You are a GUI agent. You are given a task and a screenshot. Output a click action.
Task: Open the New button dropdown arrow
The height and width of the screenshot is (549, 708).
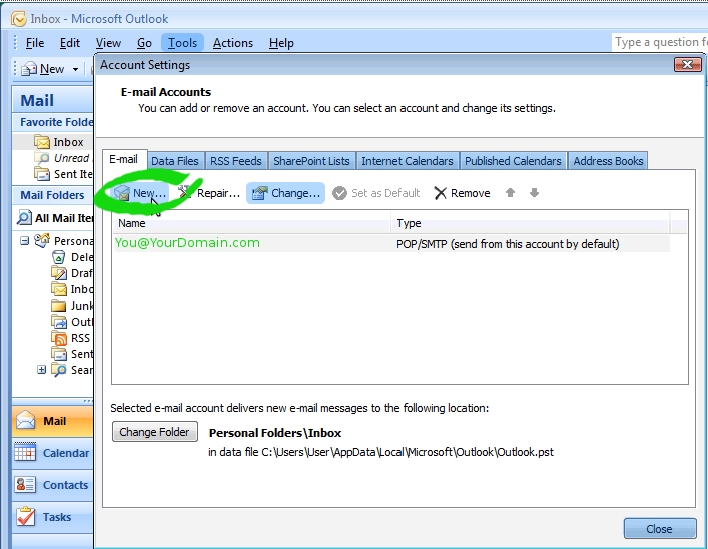75,69
